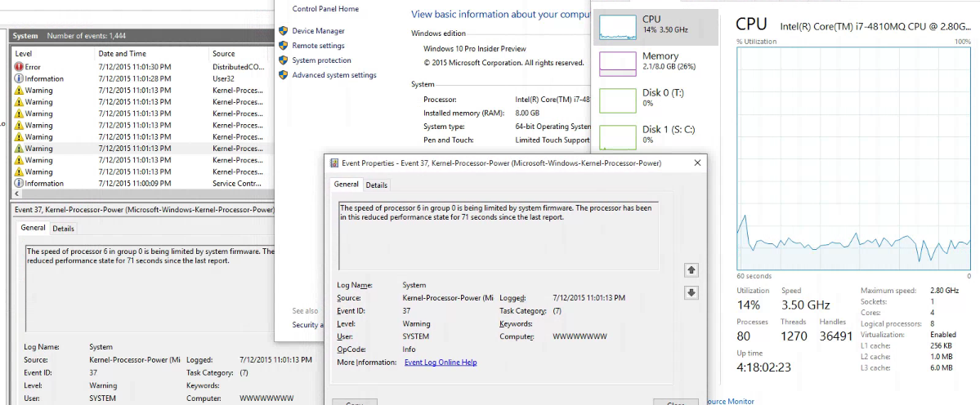Open System protection link

(x=321, y=60)
